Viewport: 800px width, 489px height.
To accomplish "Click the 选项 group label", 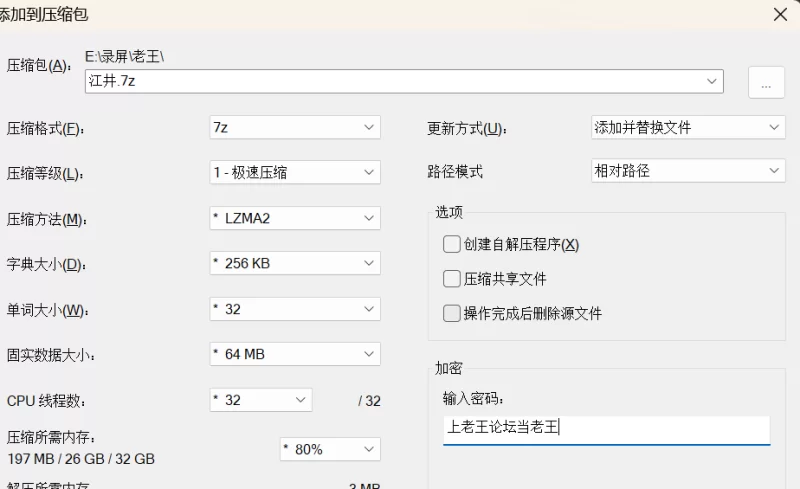I will (x=449, y=212).
